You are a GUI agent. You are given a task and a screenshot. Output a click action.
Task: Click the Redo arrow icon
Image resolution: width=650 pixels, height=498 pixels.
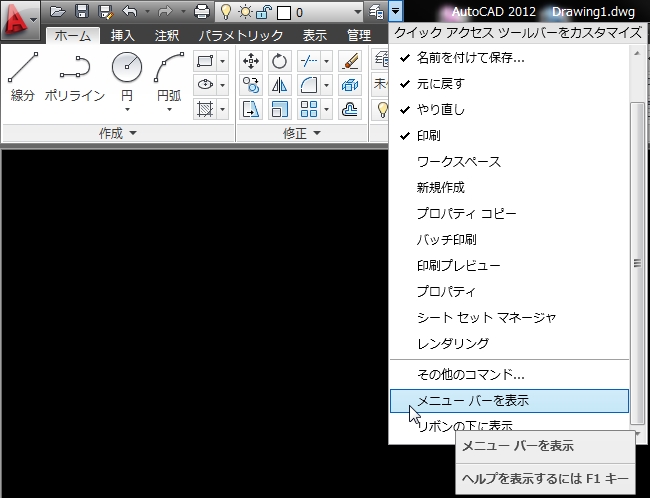click(x=165, y=12)
